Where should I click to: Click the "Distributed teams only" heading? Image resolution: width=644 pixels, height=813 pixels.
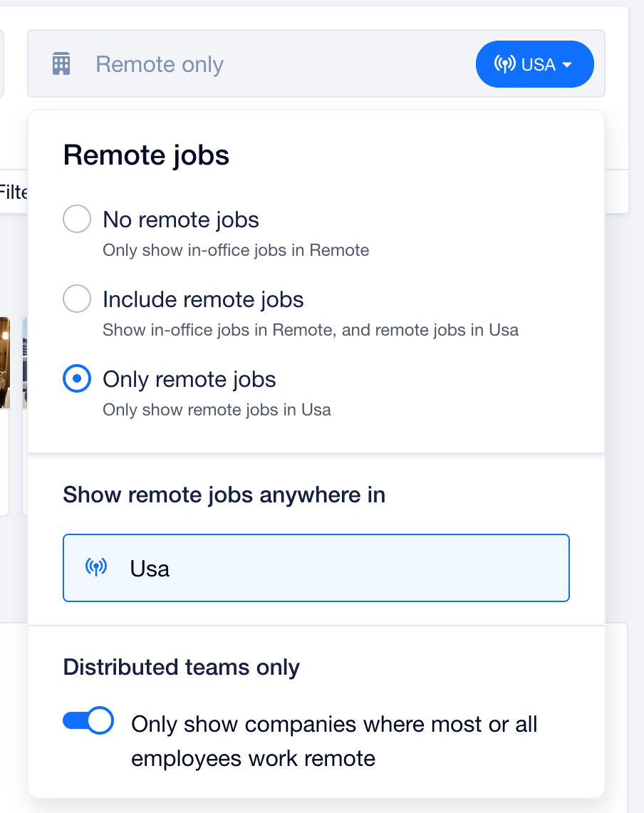[x=181, y=666]
